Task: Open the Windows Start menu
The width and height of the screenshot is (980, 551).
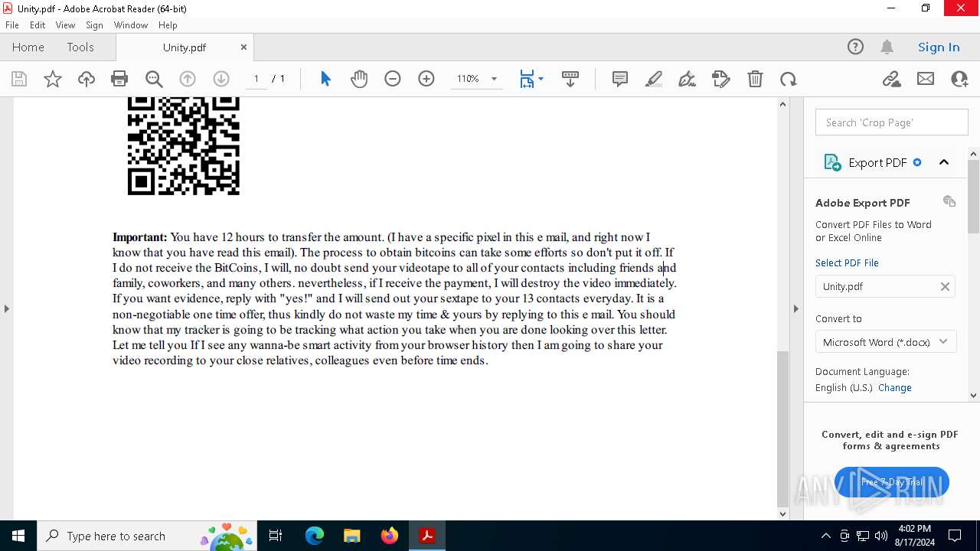Action: tap(18, 536)
